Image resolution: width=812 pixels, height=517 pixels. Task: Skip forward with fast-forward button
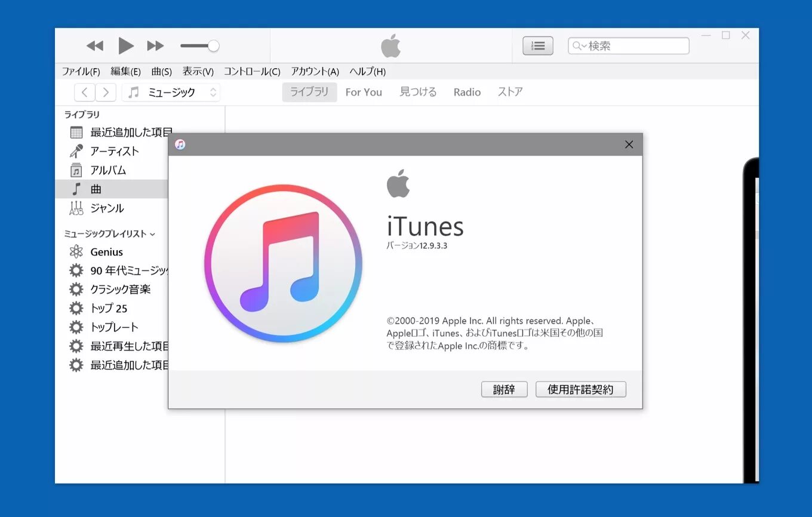pyautogui.click(x=155, y=46)
